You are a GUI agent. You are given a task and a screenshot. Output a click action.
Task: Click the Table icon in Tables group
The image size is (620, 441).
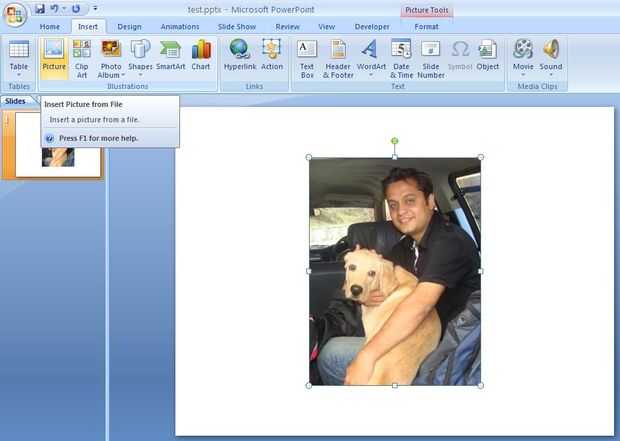[x=19, y=50]
